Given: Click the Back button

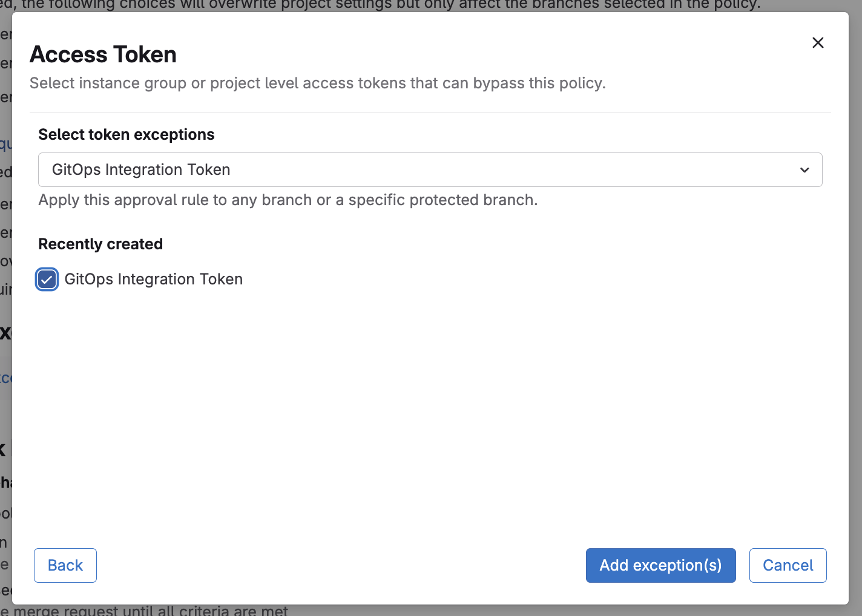Looking at the screenshot, I should click(x=65, y=565).
